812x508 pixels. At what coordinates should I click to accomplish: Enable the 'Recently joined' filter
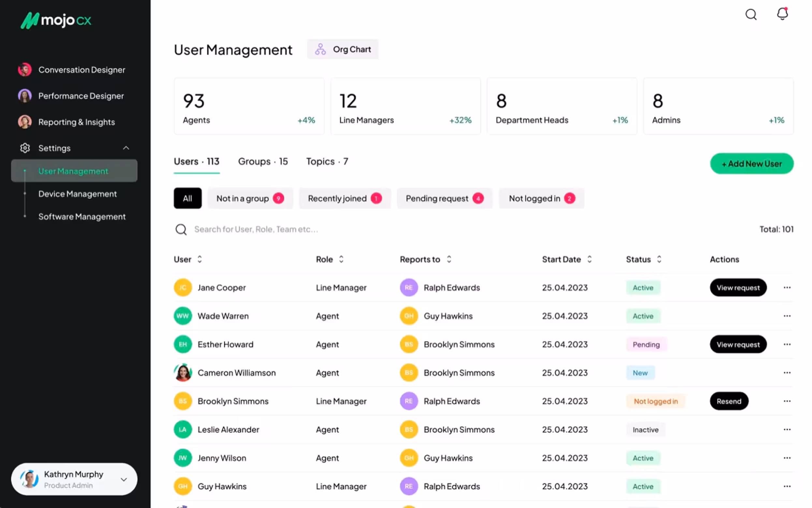click(x=344, y=198)
